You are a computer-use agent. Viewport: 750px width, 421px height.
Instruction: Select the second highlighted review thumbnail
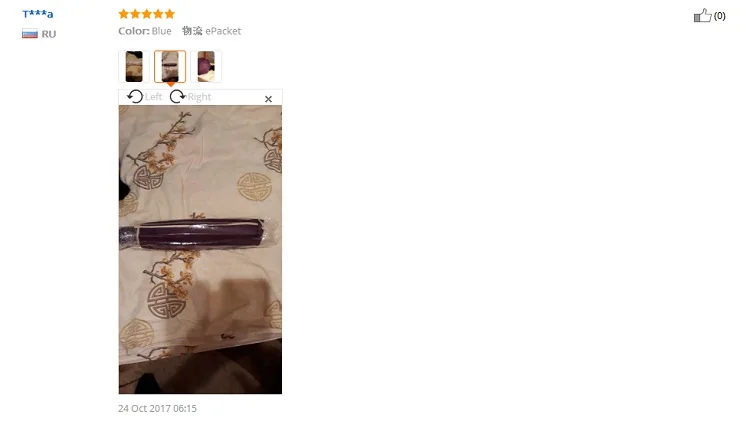pyautogui.click(x=170, y=66)
